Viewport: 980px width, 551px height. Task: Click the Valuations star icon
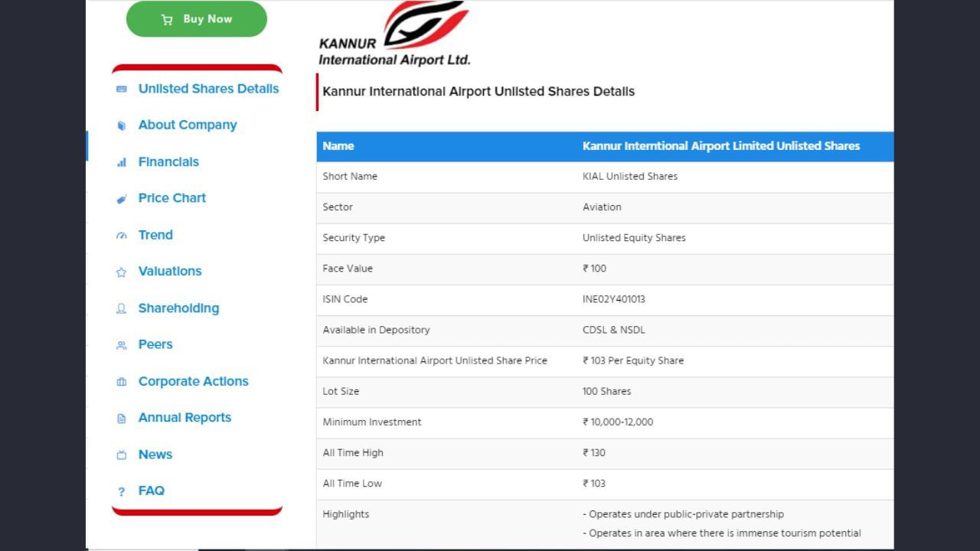point(121,272)
